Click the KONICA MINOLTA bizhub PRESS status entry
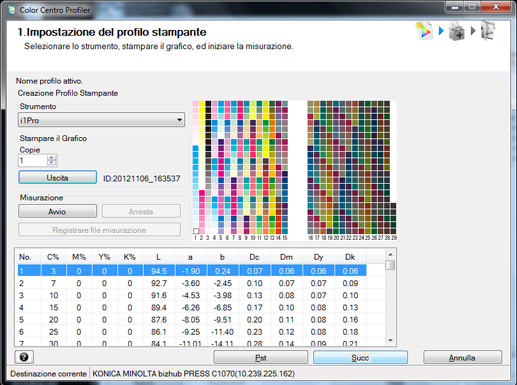517x385 pixels. (x=193, y=373)
